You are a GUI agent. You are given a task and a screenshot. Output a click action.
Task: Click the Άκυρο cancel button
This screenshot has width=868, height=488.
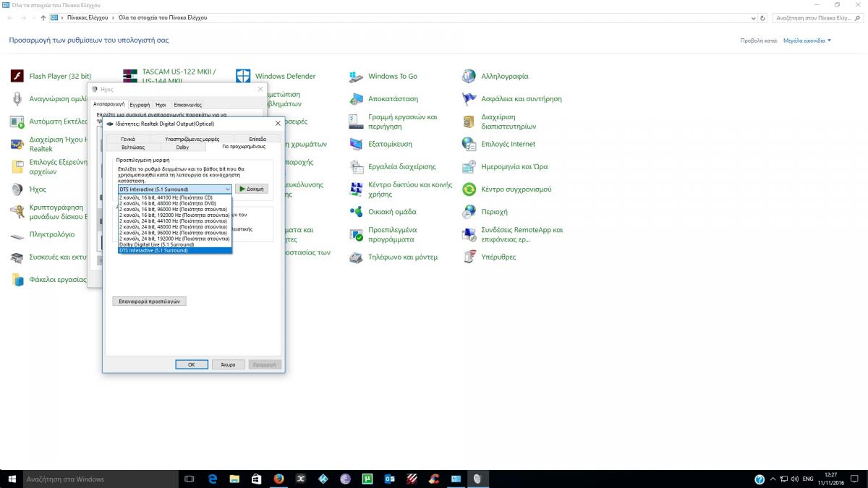pos(228,364)
